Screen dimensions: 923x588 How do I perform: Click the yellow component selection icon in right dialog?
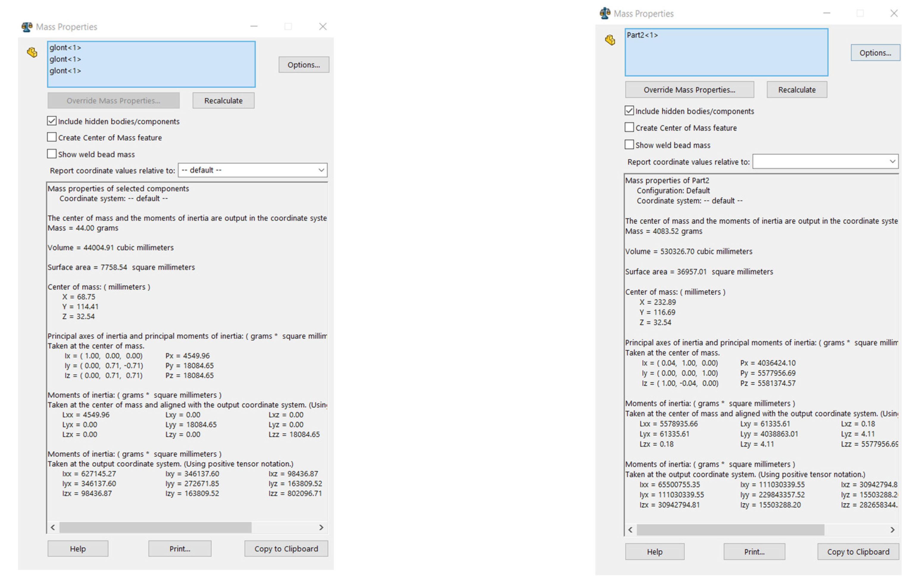[x=610, y=40]
